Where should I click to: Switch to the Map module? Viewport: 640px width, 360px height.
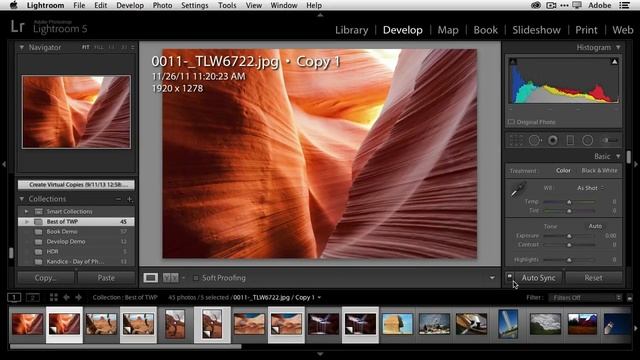[x=448, y=30]
